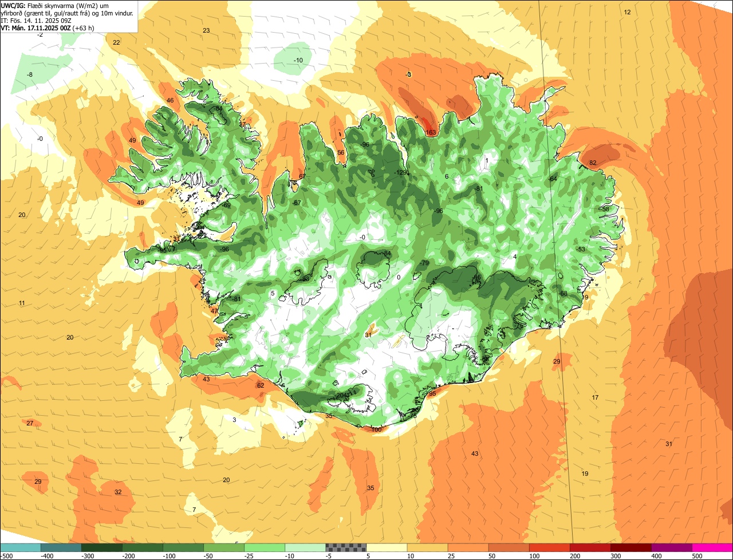Click the '32' value in the southwest sea
This screenshot has width=733, height=560.
[118, 492]
